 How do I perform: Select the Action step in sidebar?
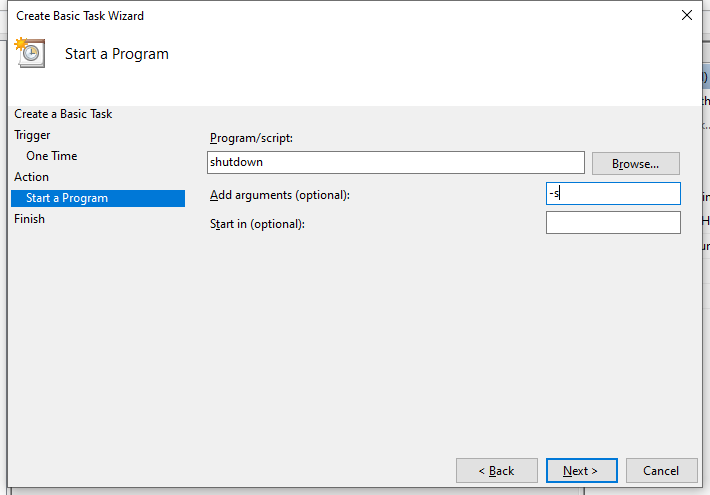pyautogui.click(x=31, y=177)
